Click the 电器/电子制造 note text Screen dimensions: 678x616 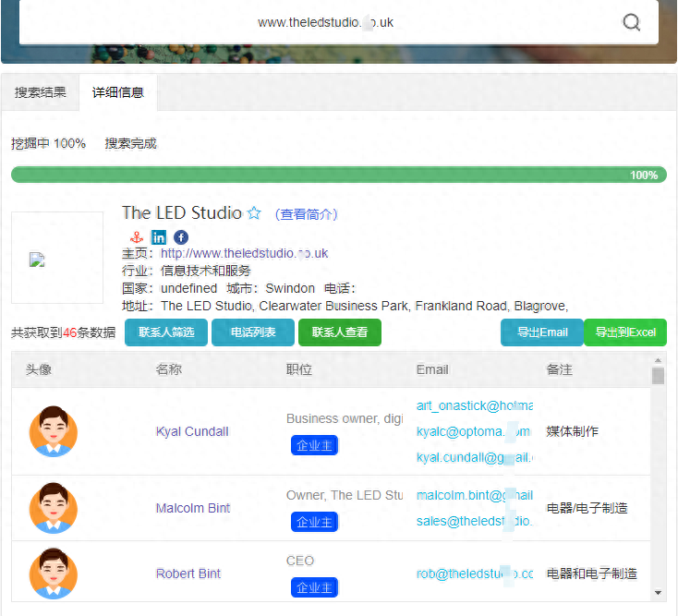click(587, 508)
